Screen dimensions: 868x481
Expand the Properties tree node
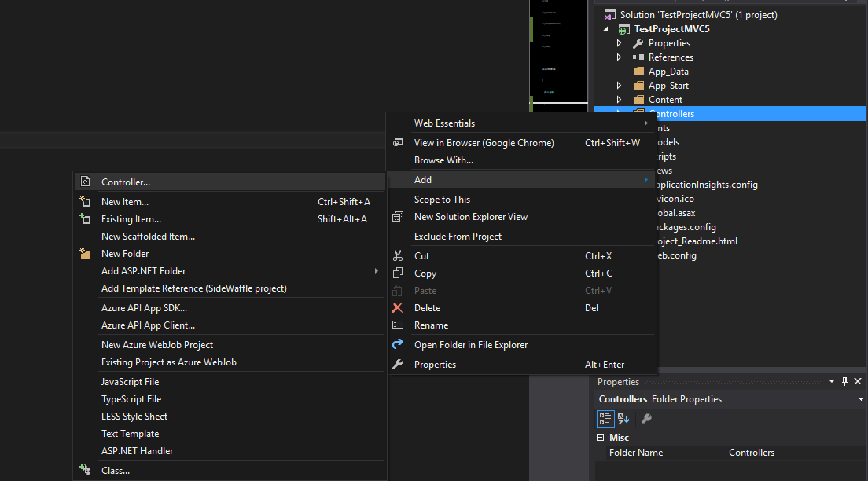click(x=620, y=43)
